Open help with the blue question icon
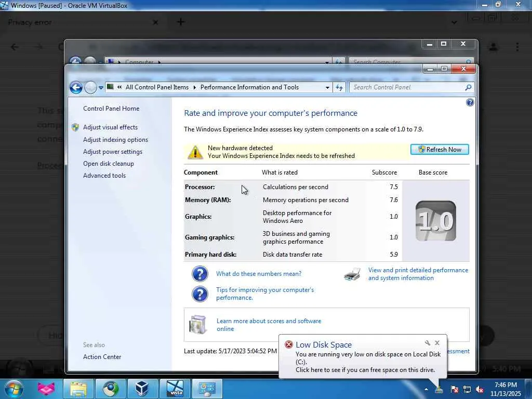 470,102
